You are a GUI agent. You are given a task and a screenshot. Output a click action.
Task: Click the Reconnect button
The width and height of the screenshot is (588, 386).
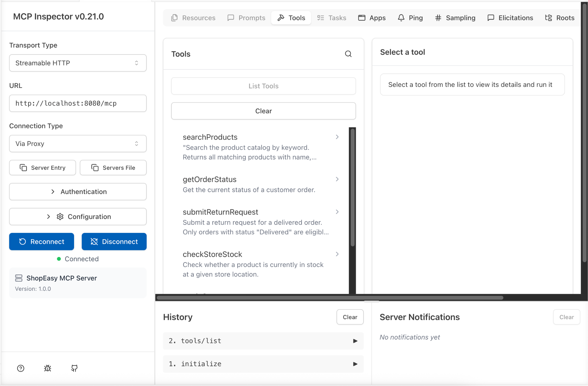[x=42, y=241]
